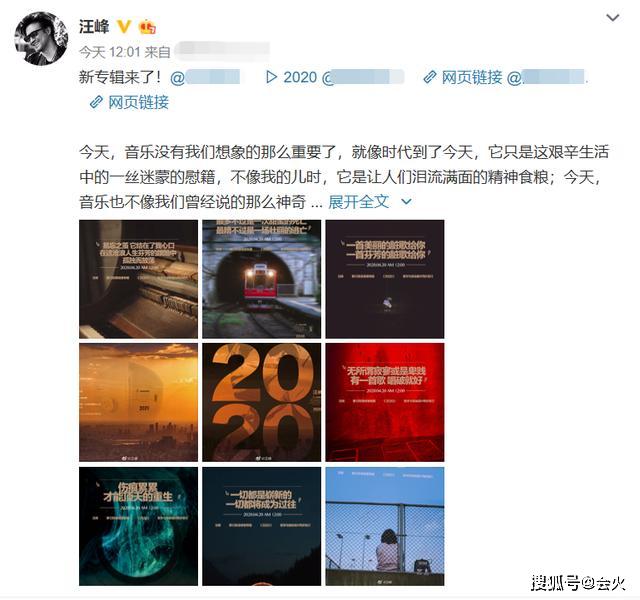Click the arrow after 展开全文
This screenshot has width=640, height=600.
407,202
